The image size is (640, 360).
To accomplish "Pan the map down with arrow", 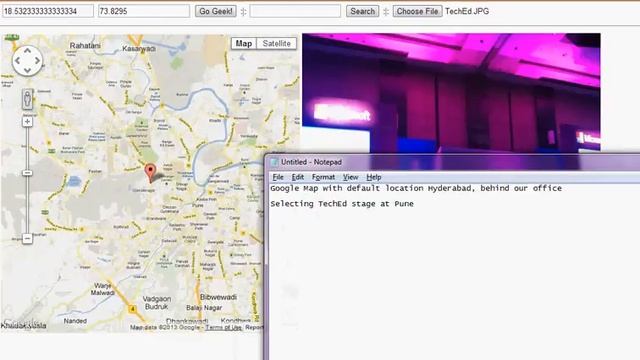I will (27, 71).
